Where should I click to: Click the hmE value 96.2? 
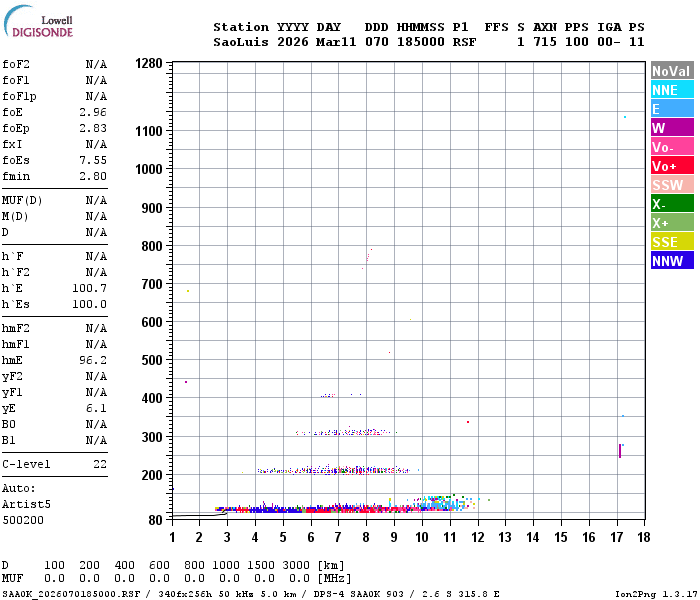point(93,360)
